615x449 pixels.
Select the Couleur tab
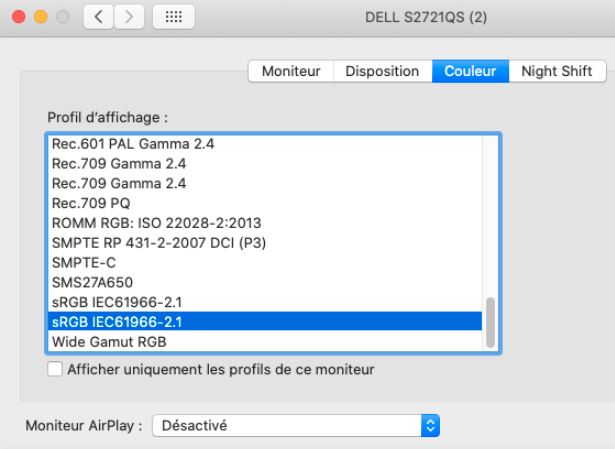click(469, 71)
